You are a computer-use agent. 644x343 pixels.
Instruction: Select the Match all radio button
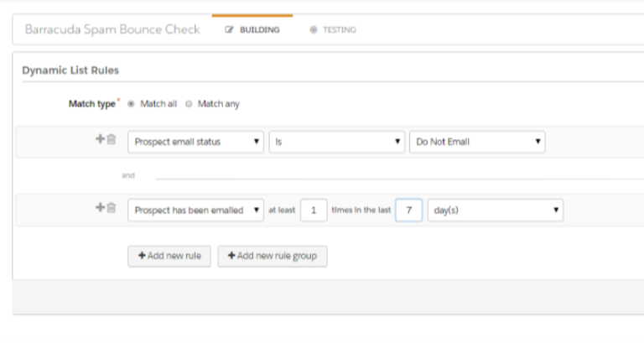(131, 104)
